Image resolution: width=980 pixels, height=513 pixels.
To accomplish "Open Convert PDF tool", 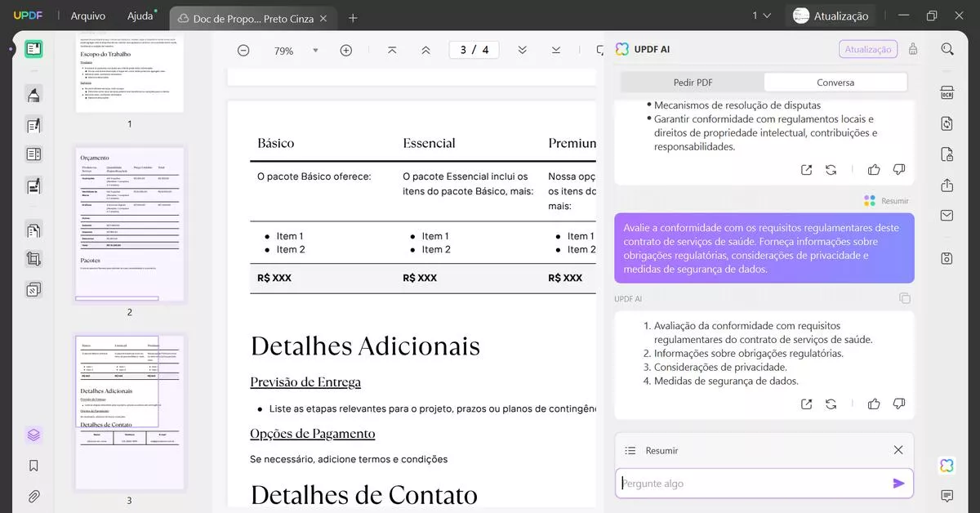I will coord(947,123).
